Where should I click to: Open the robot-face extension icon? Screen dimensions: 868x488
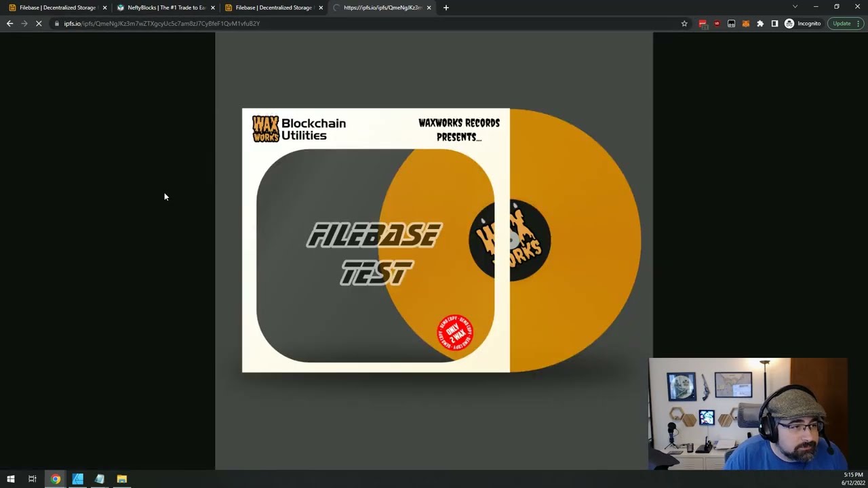(x=731, y=24)
